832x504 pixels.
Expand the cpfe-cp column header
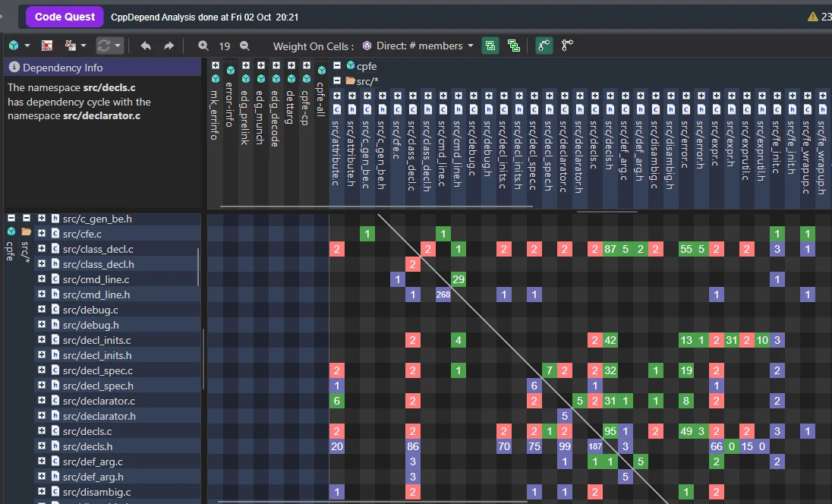point(307,65)
